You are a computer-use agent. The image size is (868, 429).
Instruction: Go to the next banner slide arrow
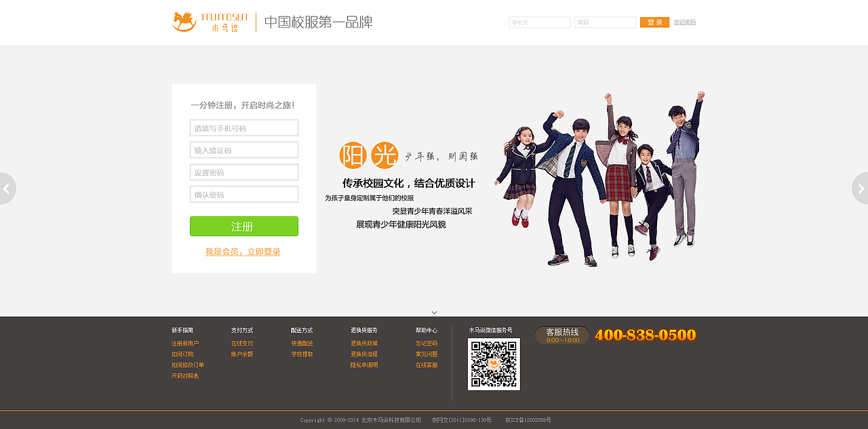pyautogui.click(x=860, y=188)
